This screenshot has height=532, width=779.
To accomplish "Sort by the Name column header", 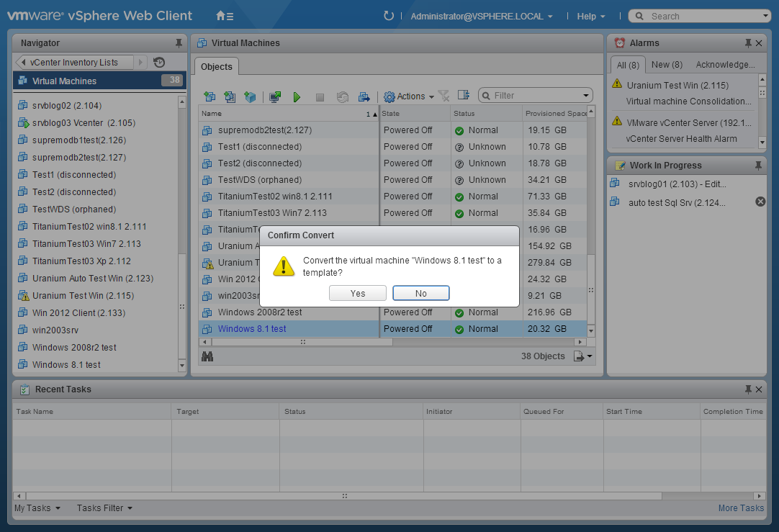I will point(289,114).
